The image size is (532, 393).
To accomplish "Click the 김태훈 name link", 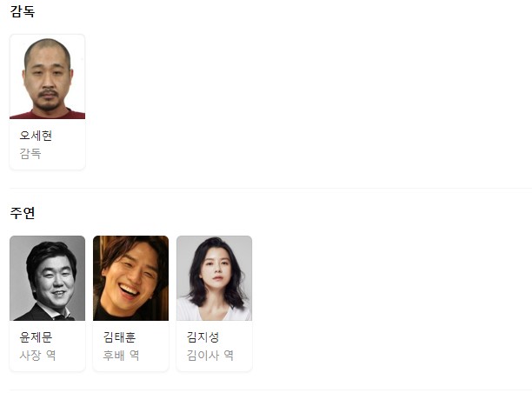I will click(x=119, y=337).
